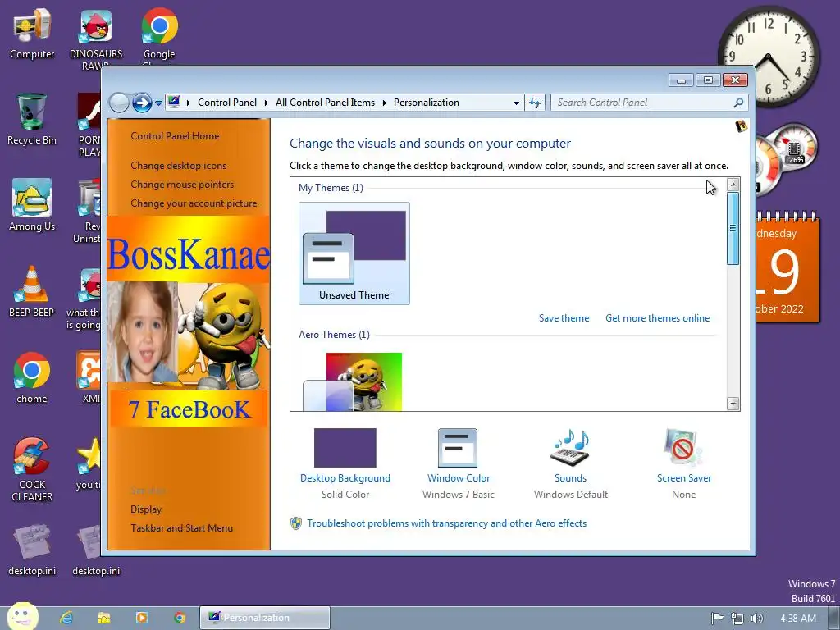Image resolution: width=840 pixels, height=630 pixels.
Task: Click the Show desktop button
Action: (x=834, y=618)
